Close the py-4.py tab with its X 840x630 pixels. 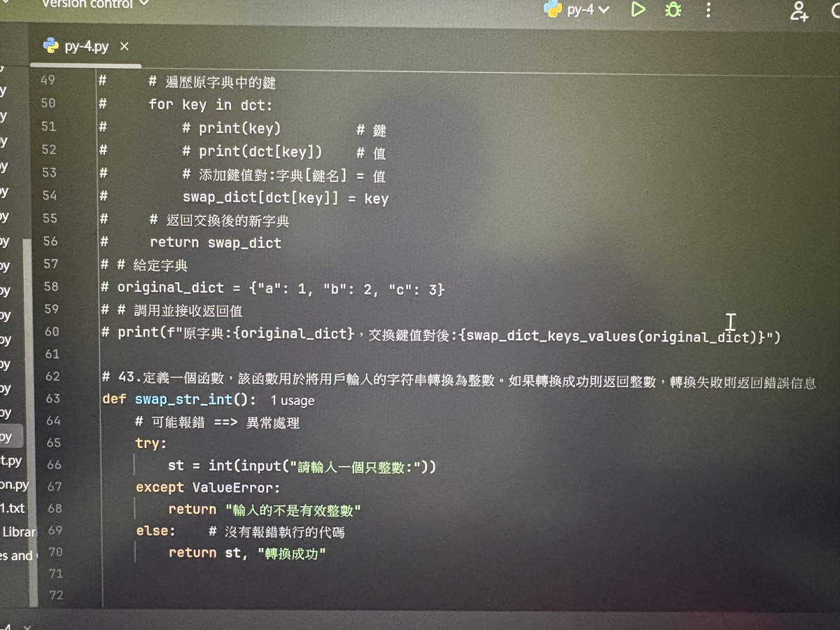point(124,46)
